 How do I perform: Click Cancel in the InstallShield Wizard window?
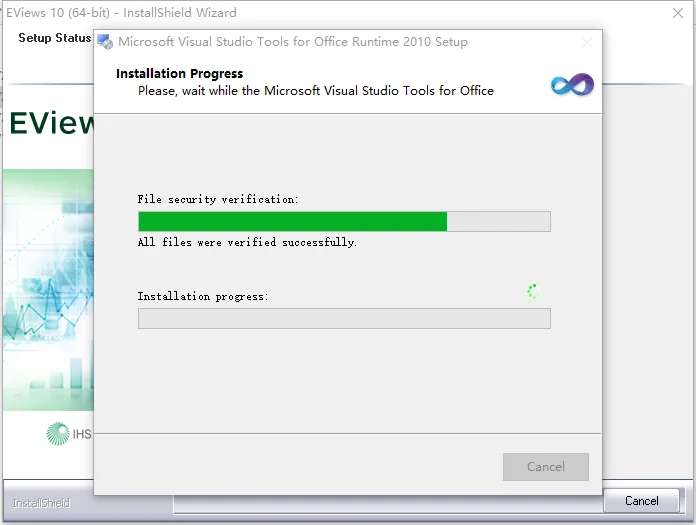[x=641, y=501]
